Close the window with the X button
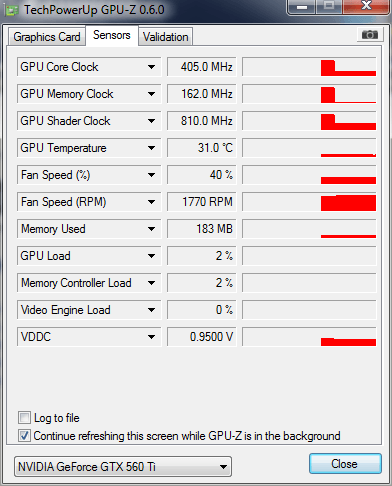Image resolution: width=392 pixels, height=486 pixels. tap(366, 6)
